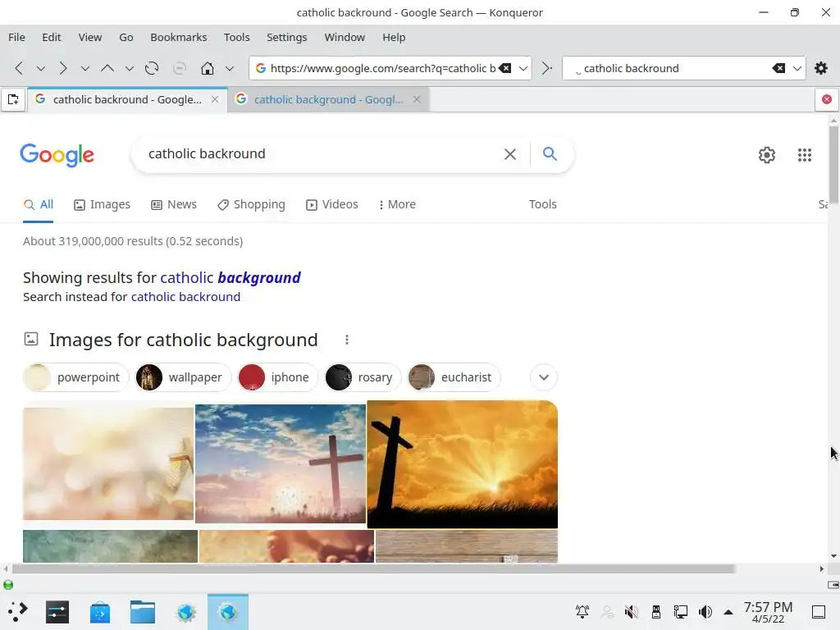
Task: Open a new tab with the tab-bar icon
Action: pos(13,99)
